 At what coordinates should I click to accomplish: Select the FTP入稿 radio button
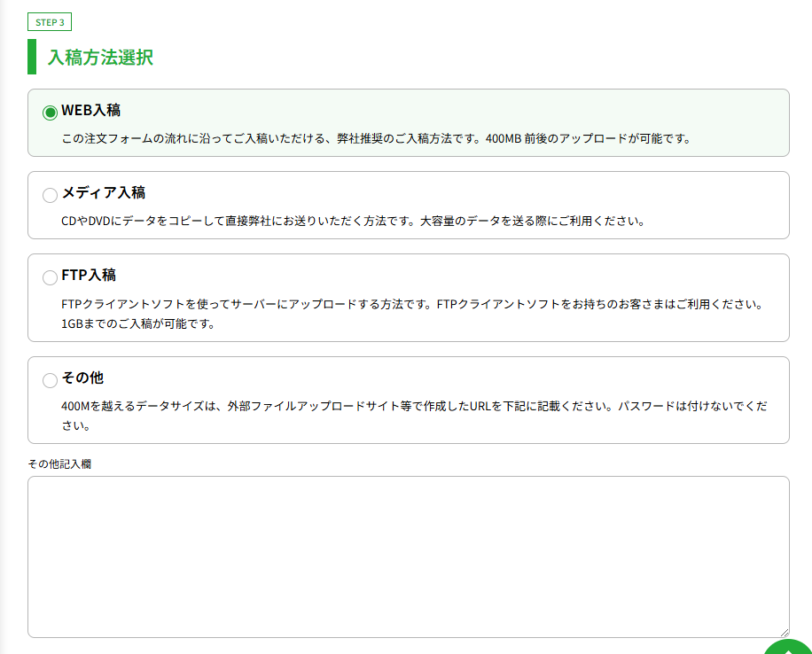click(x=51, y=277)
